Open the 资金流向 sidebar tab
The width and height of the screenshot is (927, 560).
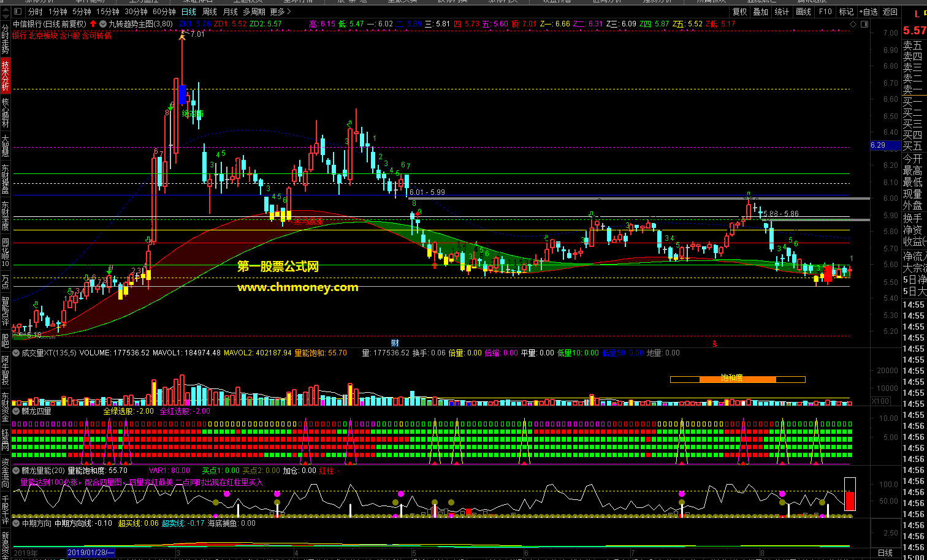(6, 474)
